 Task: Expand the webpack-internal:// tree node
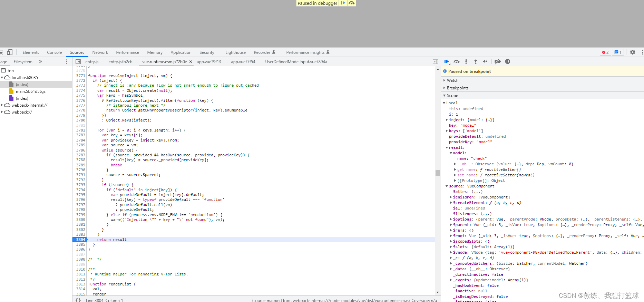(x=2, y=105)
